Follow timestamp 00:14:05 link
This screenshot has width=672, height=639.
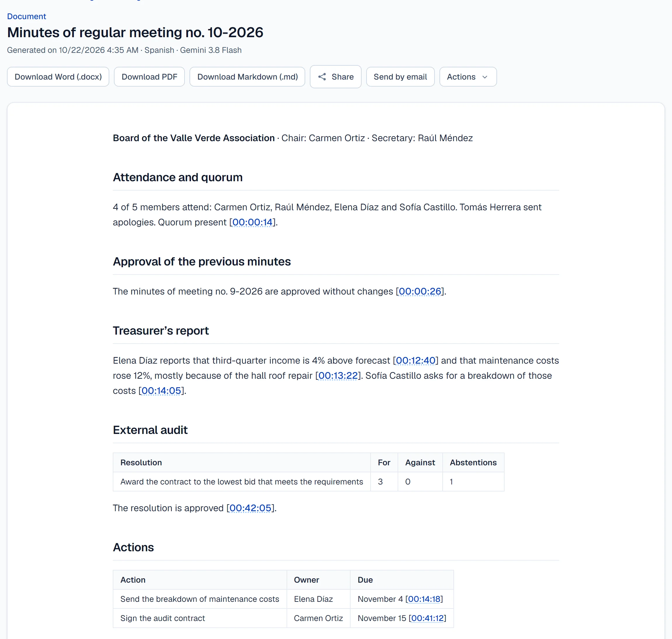pos(161,390)
